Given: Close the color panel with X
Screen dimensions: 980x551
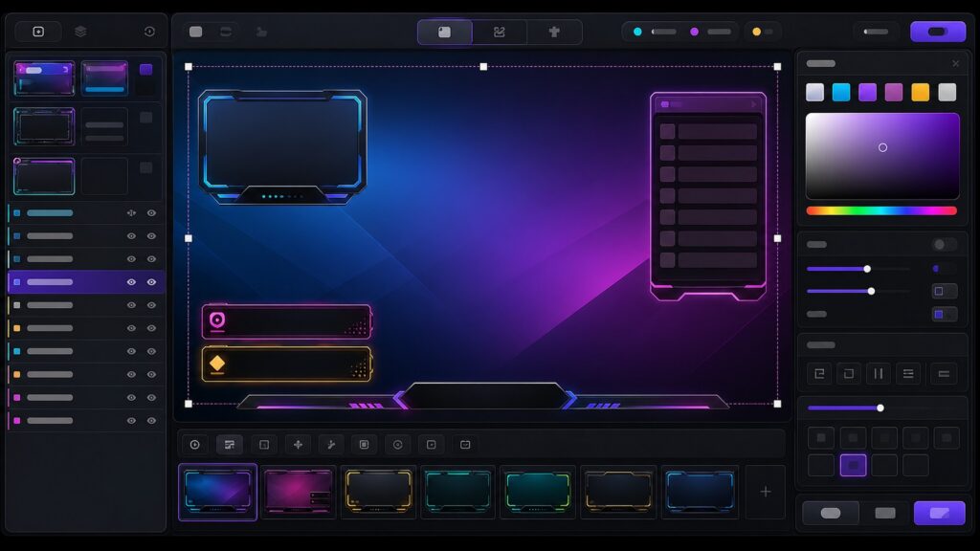Looking at the screenshot, I should pyautogui.click(x=956, y=63).
